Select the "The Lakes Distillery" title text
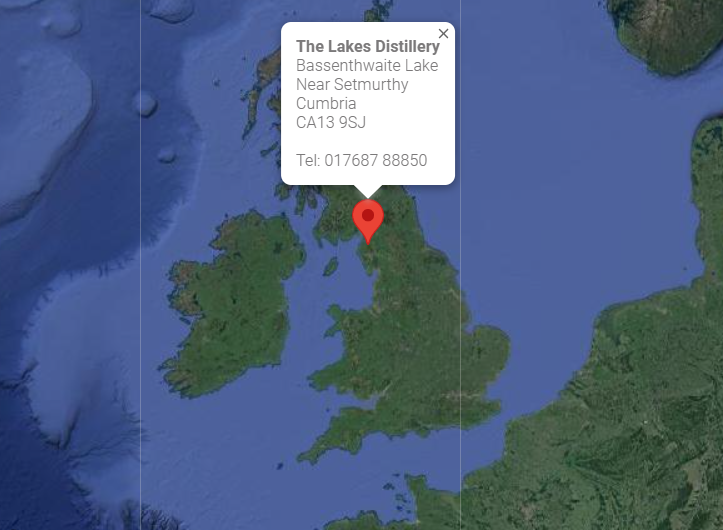Viewport: 723px width, 530px height. pos(367,46)
